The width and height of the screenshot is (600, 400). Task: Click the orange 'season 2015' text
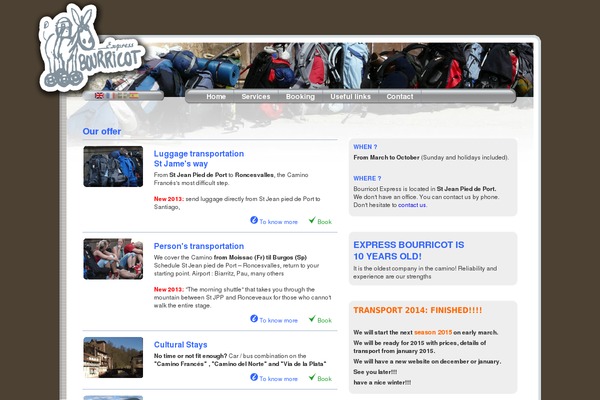tap(433, 332)
